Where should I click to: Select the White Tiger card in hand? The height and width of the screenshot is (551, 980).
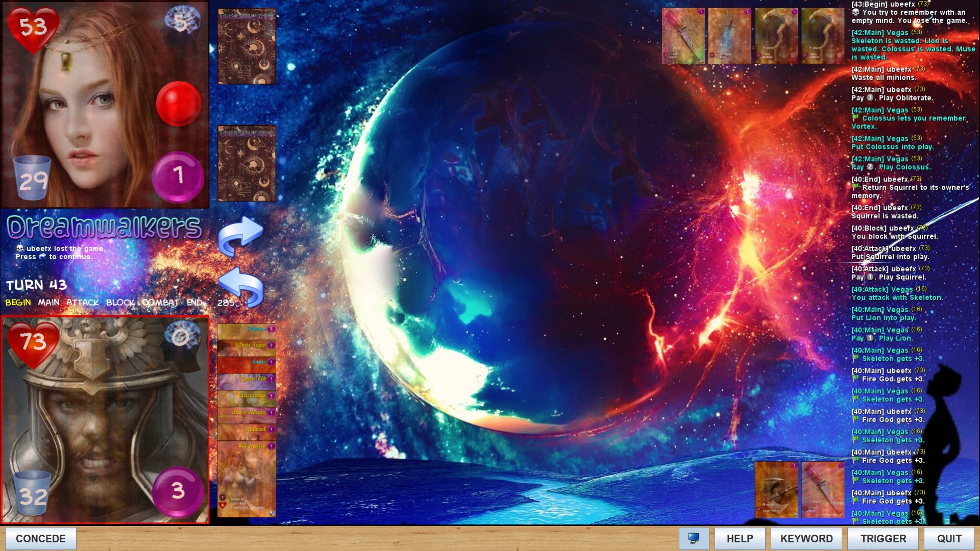[247, 347]
